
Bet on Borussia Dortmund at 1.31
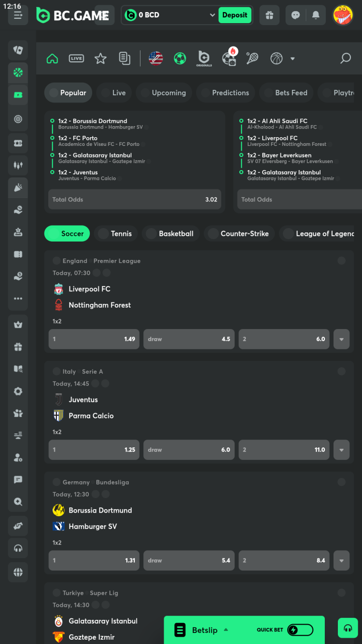pyautogui.click(x=94, y=560)
